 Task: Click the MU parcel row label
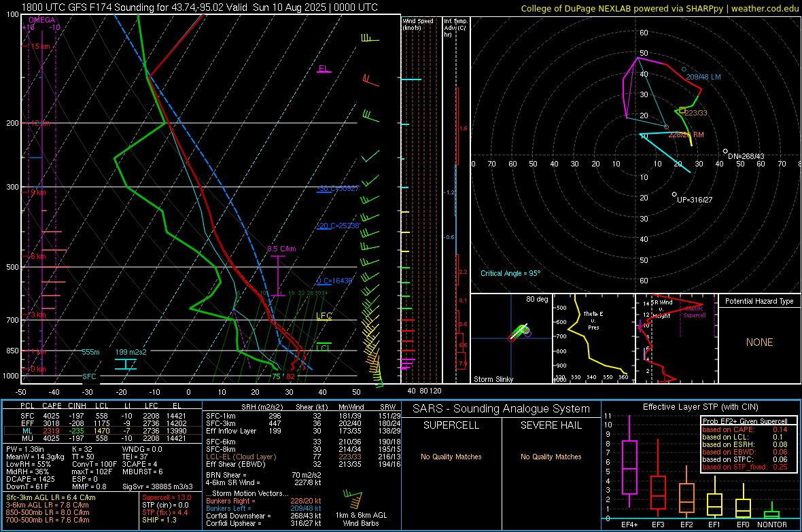coord(27,438)
